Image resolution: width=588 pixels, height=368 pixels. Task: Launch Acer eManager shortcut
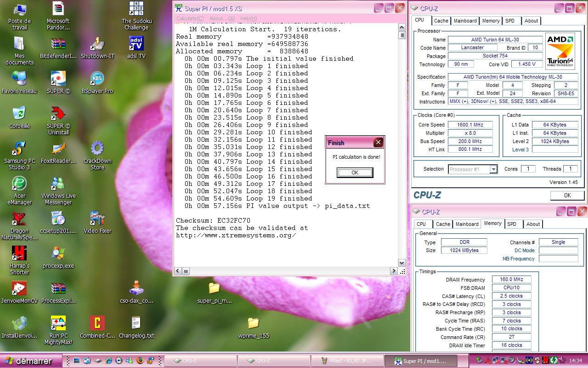coord(19,191)
